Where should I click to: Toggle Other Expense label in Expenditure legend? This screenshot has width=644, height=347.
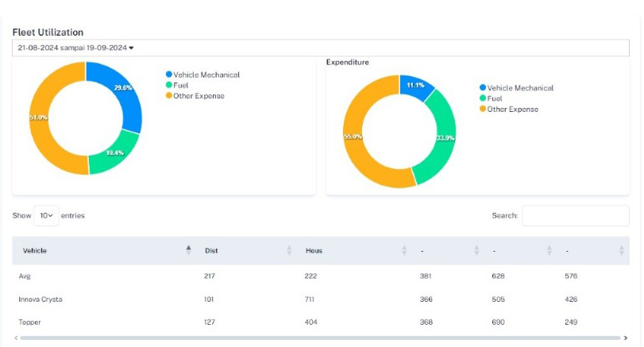pyautogui.click(x=512, y=110)
